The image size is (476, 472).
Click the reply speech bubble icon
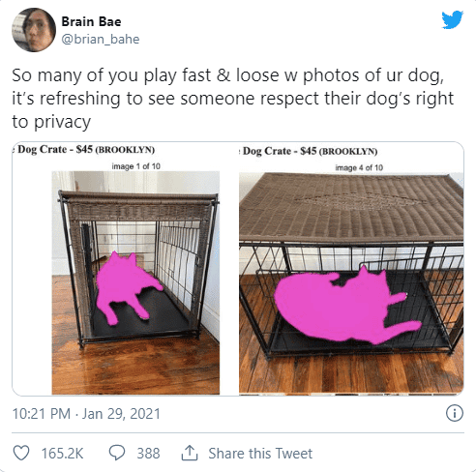click(x=117, y=453)
